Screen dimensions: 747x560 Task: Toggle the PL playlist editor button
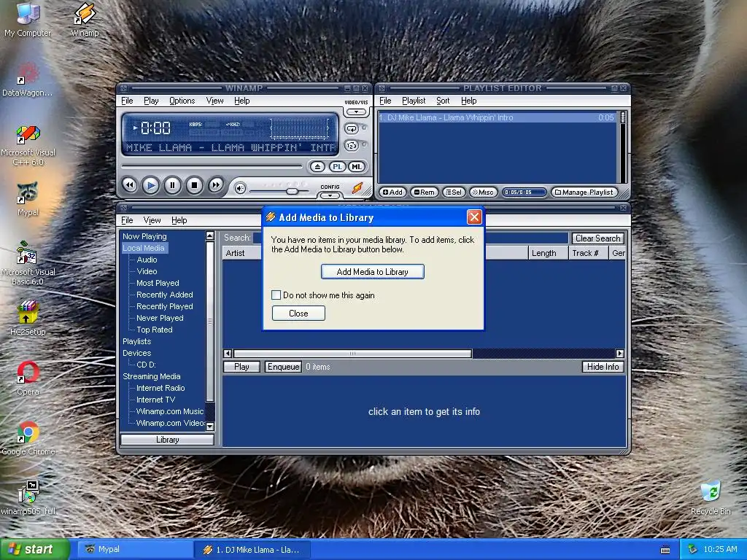pyautogui.click(x=337, y=167)
